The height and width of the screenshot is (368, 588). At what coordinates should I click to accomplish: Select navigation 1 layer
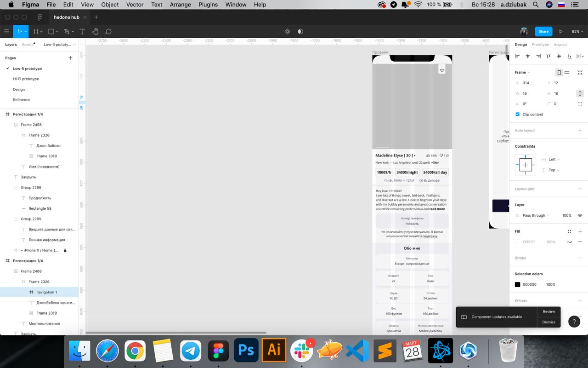39,292
